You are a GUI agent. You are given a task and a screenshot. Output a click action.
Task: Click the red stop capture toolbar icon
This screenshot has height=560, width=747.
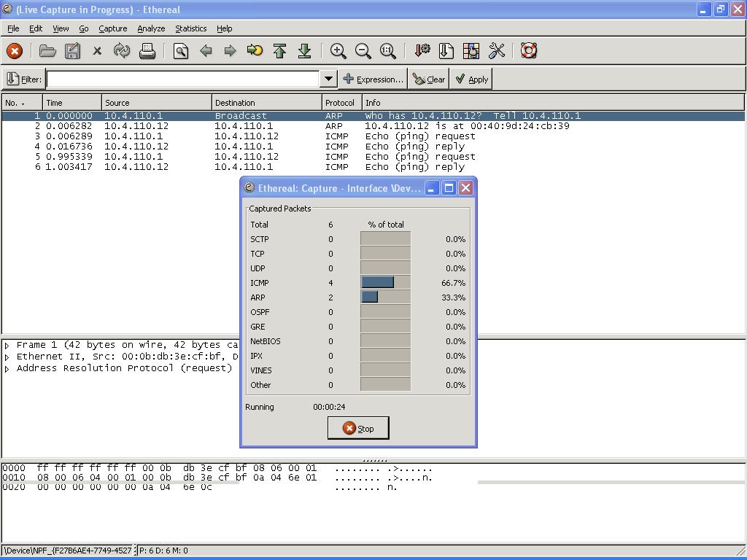point(15,51)
